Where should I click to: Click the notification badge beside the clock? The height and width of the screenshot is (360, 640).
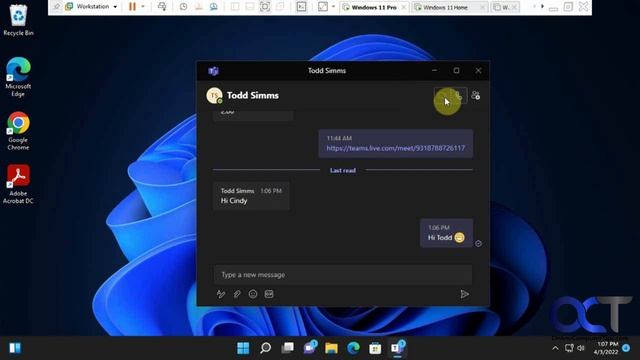[626, 348]
